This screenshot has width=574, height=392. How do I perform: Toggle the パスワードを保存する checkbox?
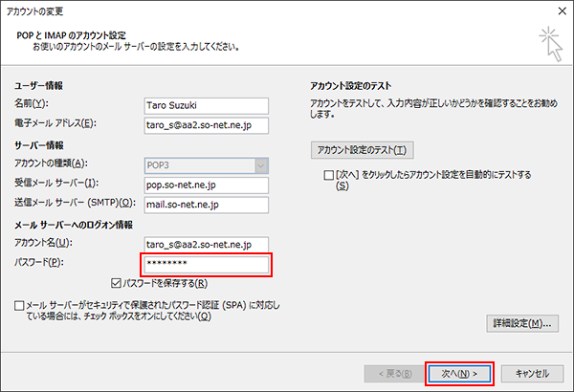(117, 283)
